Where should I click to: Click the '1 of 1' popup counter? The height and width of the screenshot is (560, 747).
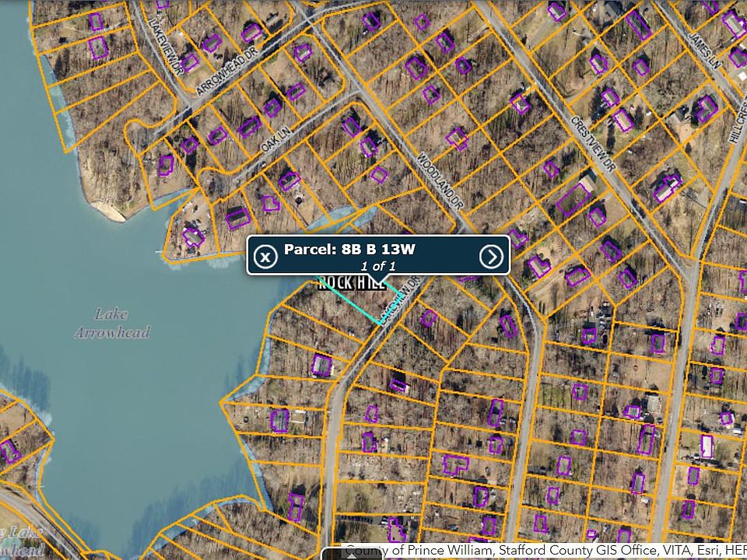tap(378, 266)
